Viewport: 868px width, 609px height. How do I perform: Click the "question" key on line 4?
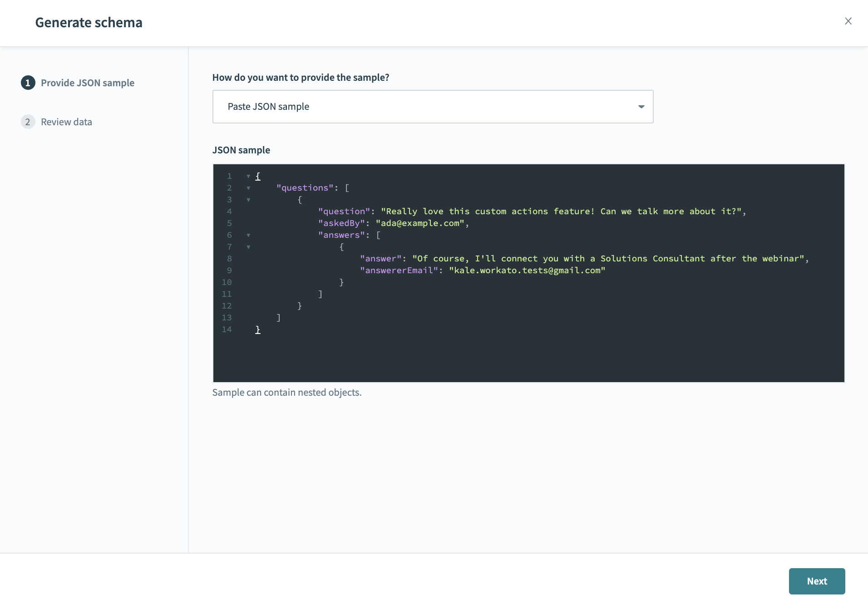(344, 211)
